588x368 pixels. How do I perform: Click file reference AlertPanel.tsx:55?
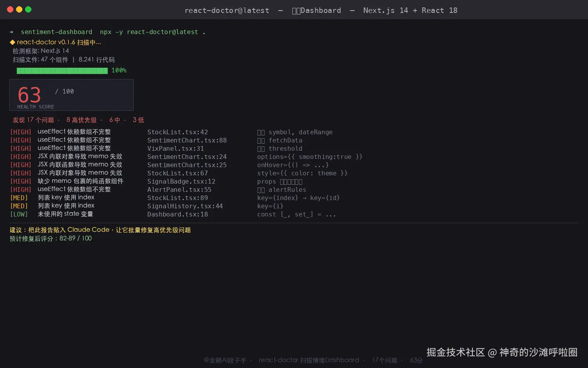click(x=179, y=190)
